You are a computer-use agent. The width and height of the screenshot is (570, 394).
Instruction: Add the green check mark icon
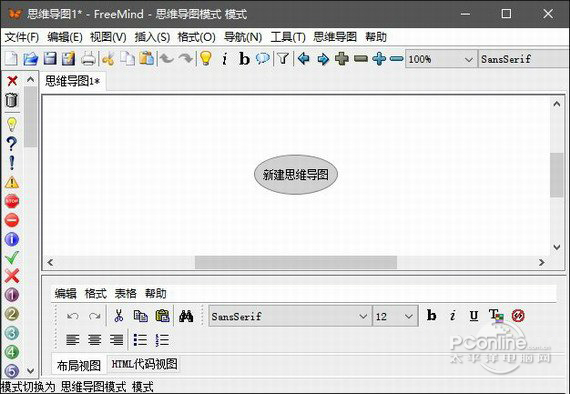point(12,258)
